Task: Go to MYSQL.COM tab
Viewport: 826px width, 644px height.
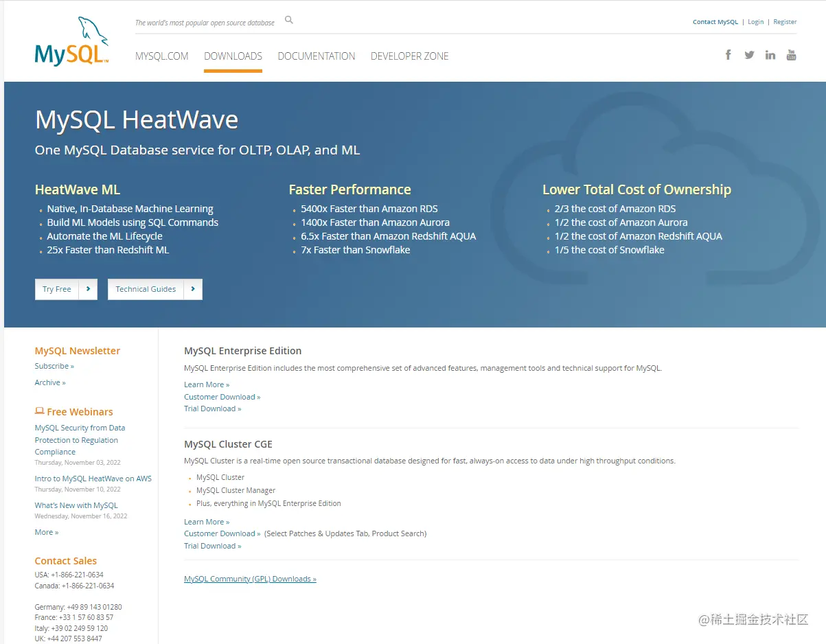Action: (x=162, y=56)
